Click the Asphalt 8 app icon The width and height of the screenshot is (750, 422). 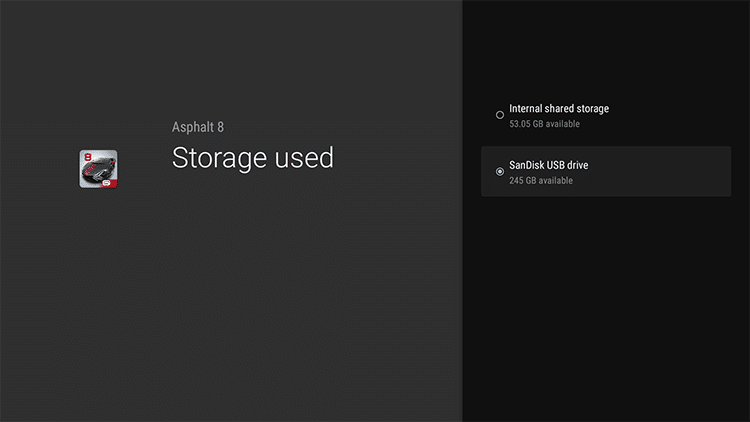98,169
